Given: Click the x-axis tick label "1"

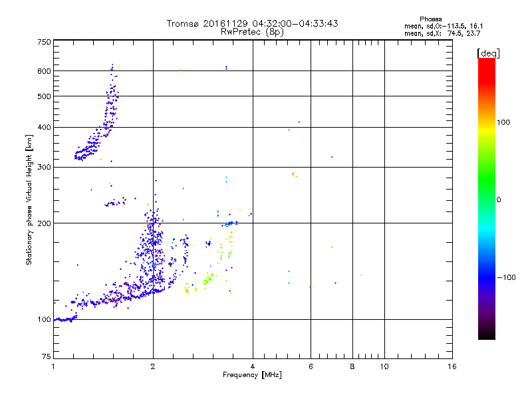Looking at the screenshot, I should [x=53, y=366].
